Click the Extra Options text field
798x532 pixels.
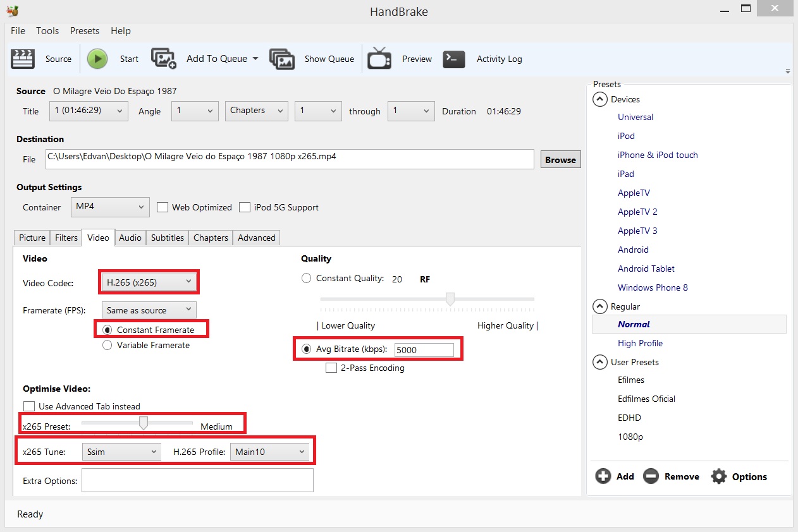point(197,480)
